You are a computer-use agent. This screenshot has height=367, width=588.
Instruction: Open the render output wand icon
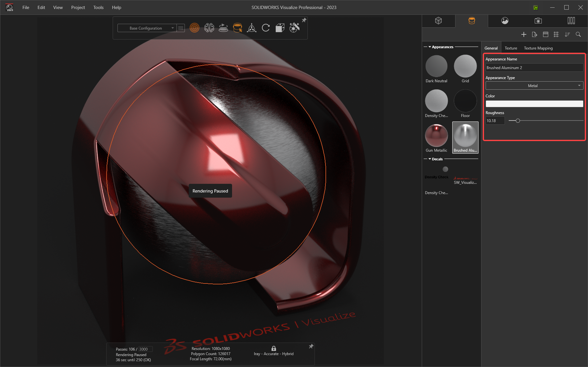tap(294, 28)
